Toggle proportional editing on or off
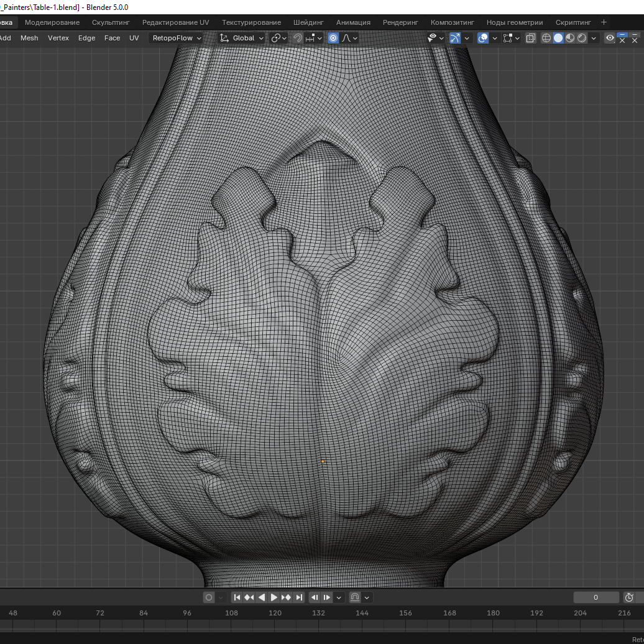This screenshot has height=644, width=644. tap(333, 38)
